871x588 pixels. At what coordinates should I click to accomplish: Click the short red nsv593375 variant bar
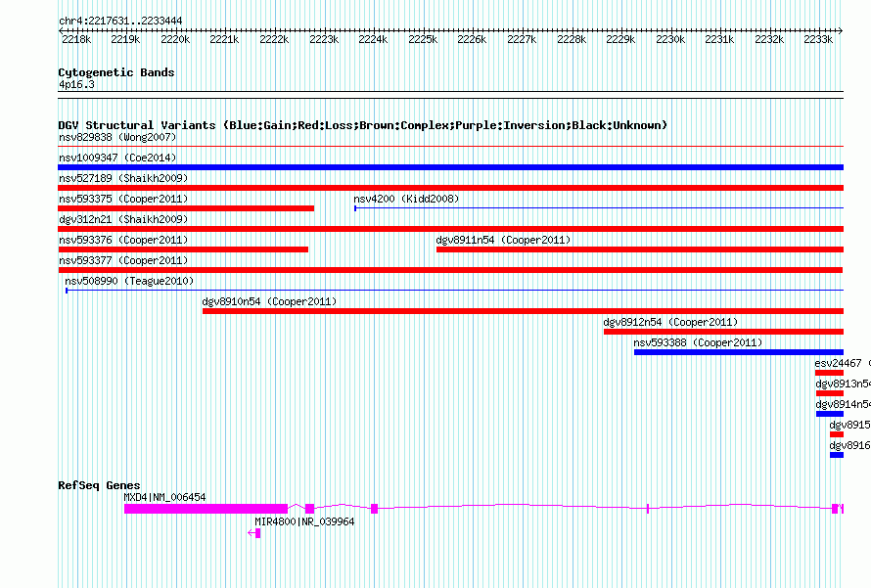point(186,208)
